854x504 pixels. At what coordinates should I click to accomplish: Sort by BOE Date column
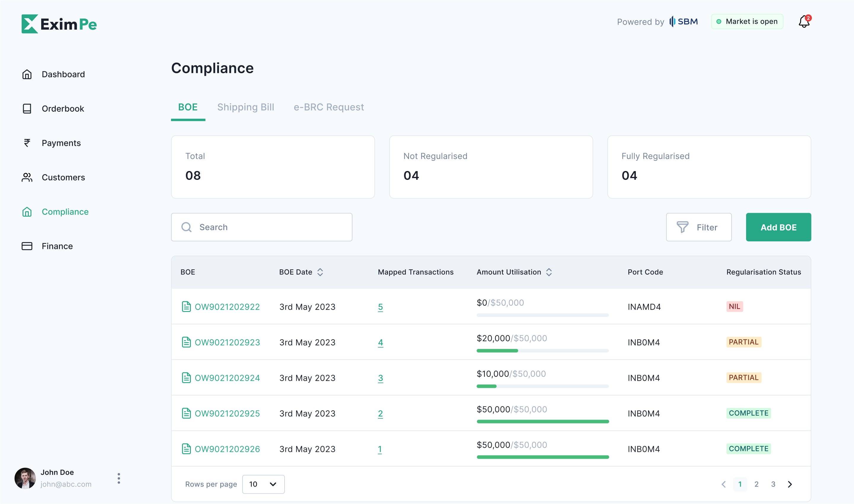pyautogui.click(x=320, y=272)
